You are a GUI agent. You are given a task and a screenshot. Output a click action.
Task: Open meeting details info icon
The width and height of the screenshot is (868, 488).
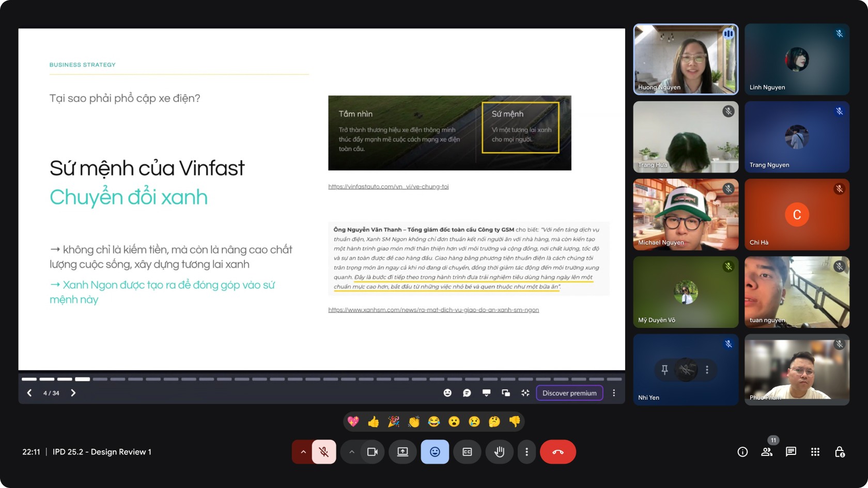[x=742, y=452]
